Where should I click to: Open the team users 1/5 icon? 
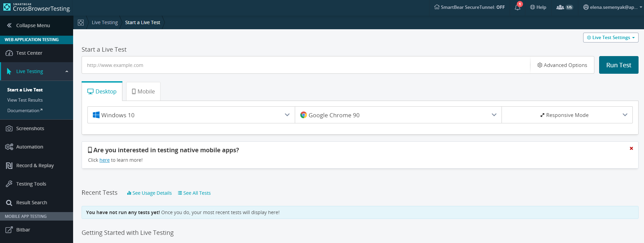(x=564, y=7)
